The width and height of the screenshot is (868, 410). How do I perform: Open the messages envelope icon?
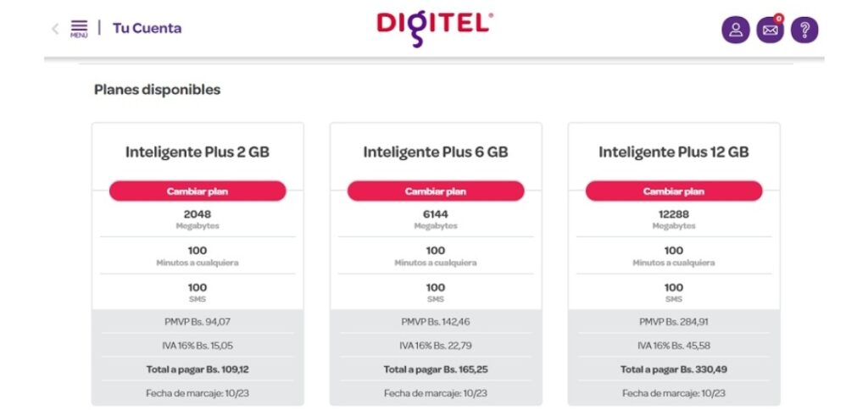click(x=771, y=30)
